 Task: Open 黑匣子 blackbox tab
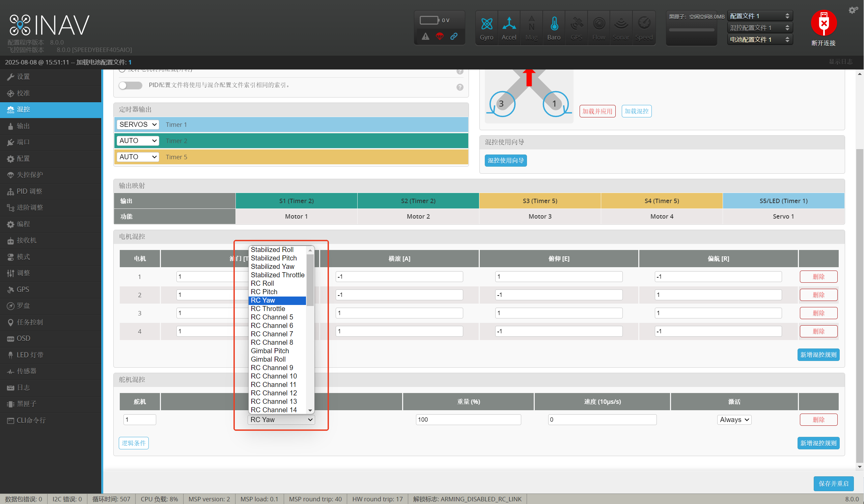point(51,404)
